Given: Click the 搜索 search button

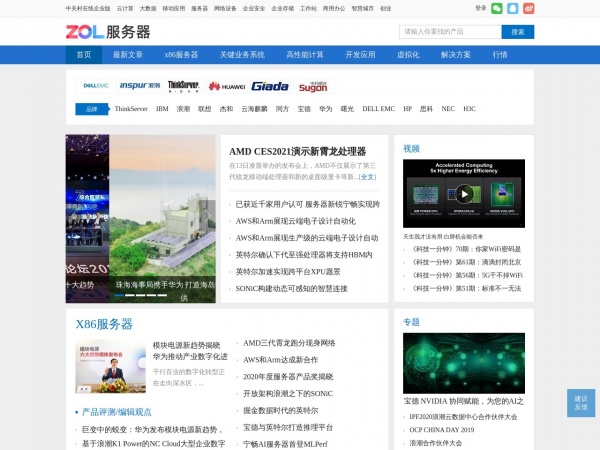Looking at the screenshot, I should pyautogui.click(x=518, y=32).
